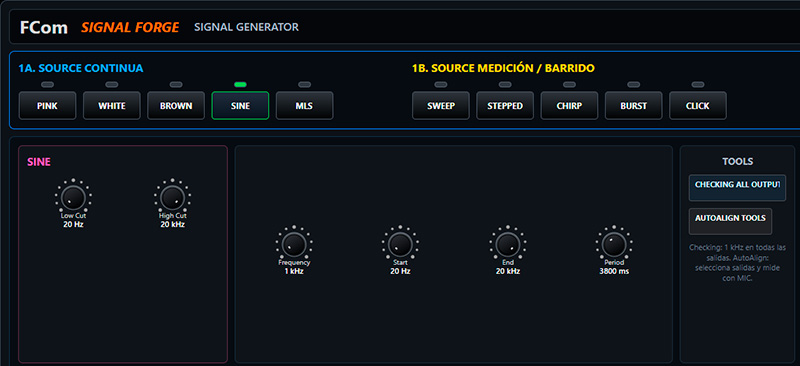Click the LED indicator above CHIRP
Image resolution: width=800 pixels, height=366 pixels.
point(569,84)
